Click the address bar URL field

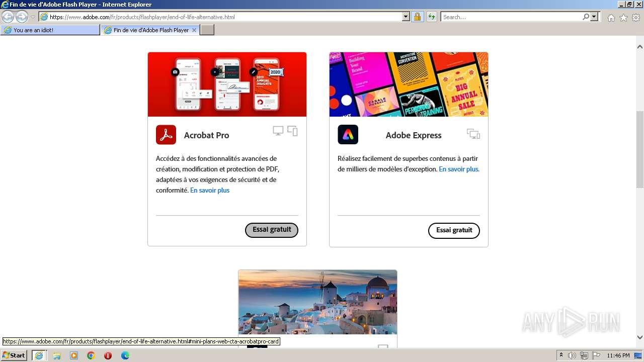[x=221, y=17]
